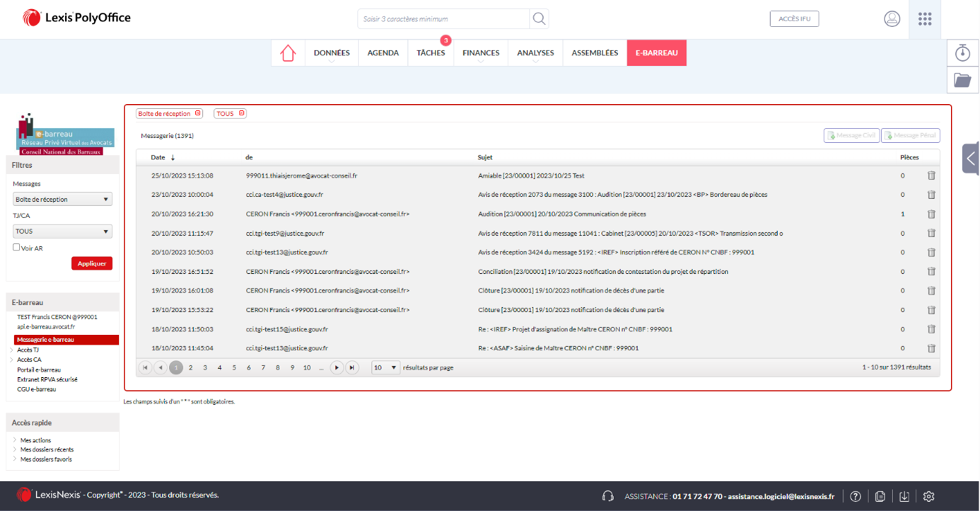Open the ASSEMBLÉES tab
The width and height of the screenshot is (980, 511).
595,53
